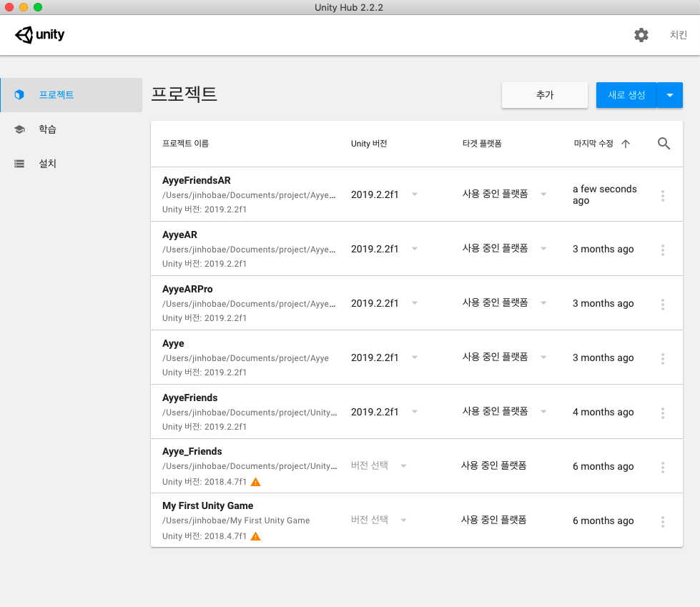Click 사용 중인 플랫폼 in Ayye_Friends row
700x607 pixels.
pos(494,465)
